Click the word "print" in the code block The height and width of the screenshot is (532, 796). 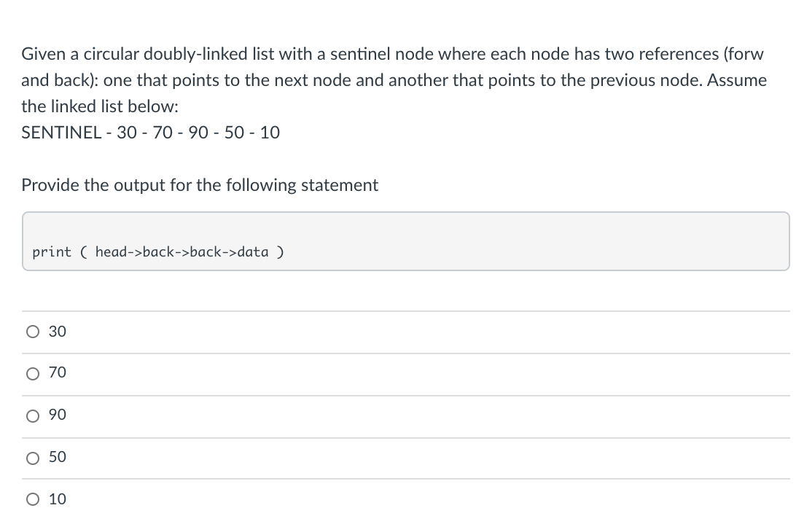52,252
